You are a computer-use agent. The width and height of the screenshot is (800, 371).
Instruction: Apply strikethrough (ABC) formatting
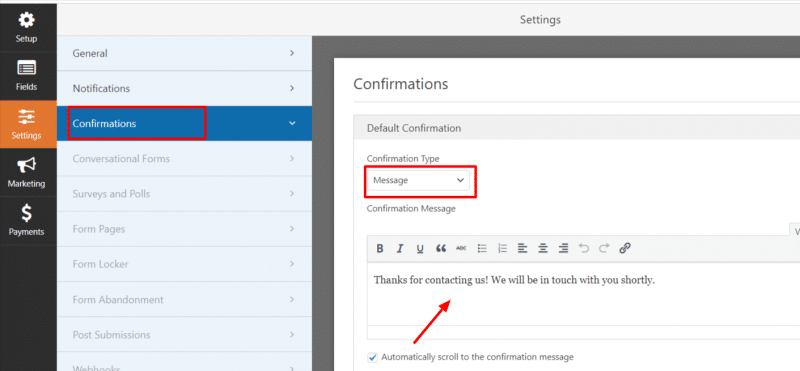461,249
